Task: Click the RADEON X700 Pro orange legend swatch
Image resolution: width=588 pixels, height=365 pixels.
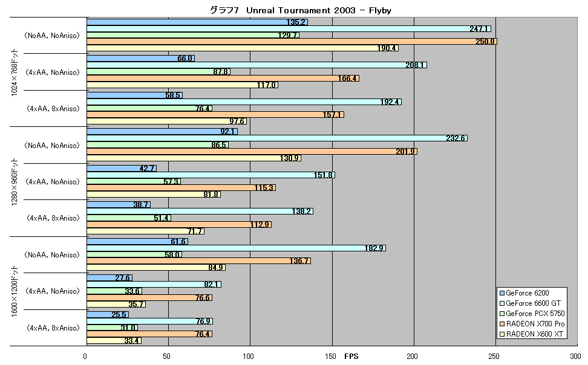Action: [501, 324]
